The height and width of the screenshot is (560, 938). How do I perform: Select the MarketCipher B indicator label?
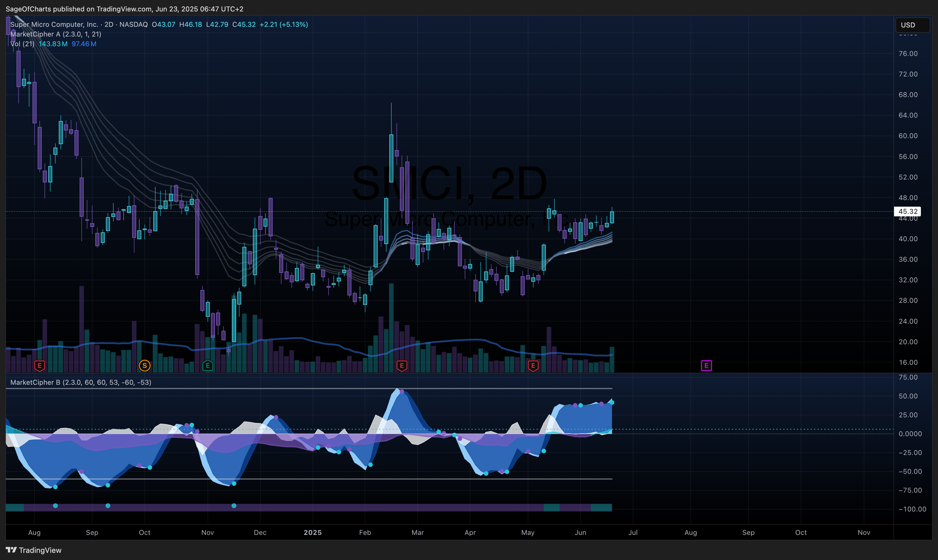coord(81,382)
